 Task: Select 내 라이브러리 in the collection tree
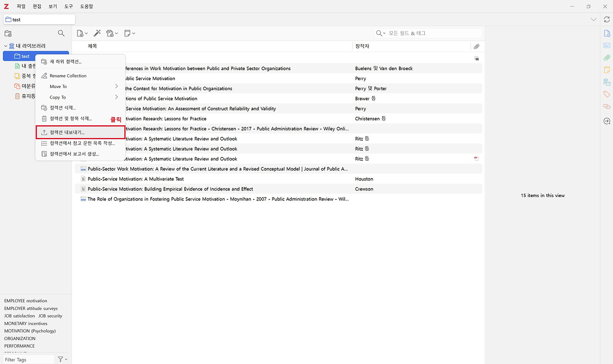tap(31, 46)
